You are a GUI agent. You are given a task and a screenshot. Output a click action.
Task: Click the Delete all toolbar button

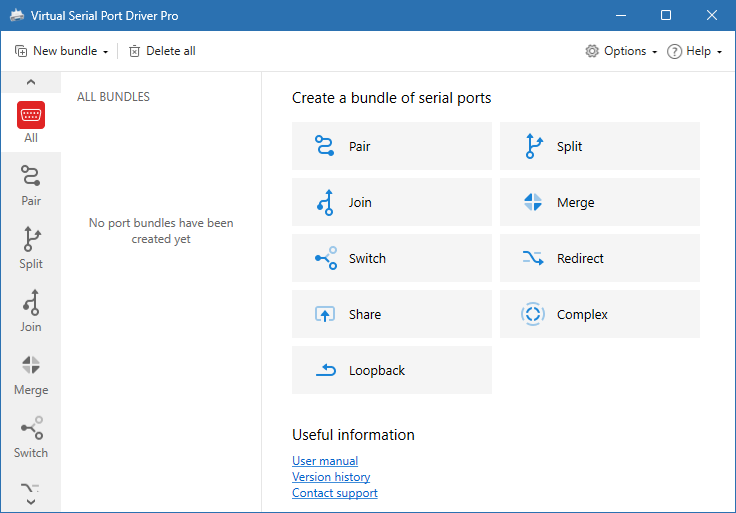click(x=162, y=51)
